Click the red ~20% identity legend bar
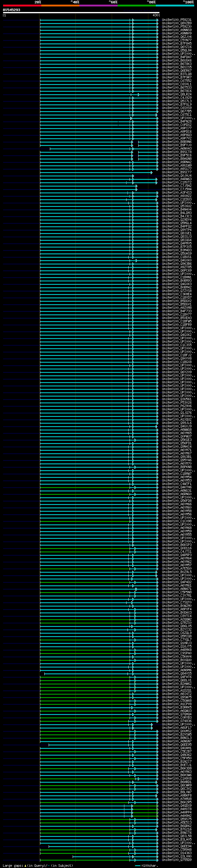 22,6
